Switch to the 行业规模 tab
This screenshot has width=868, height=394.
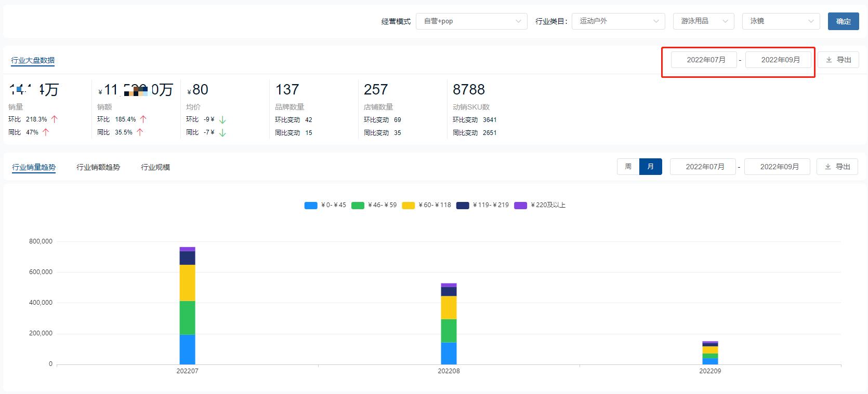pos(155,167)
